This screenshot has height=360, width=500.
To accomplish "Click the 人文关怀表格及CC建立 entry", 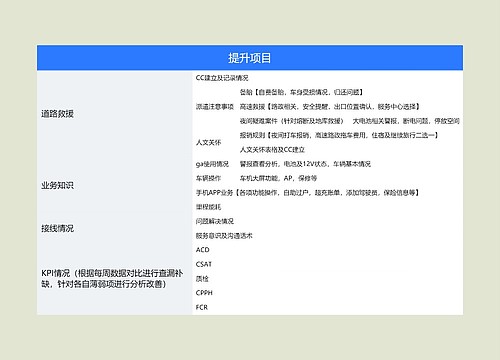I will click(272, 150).
